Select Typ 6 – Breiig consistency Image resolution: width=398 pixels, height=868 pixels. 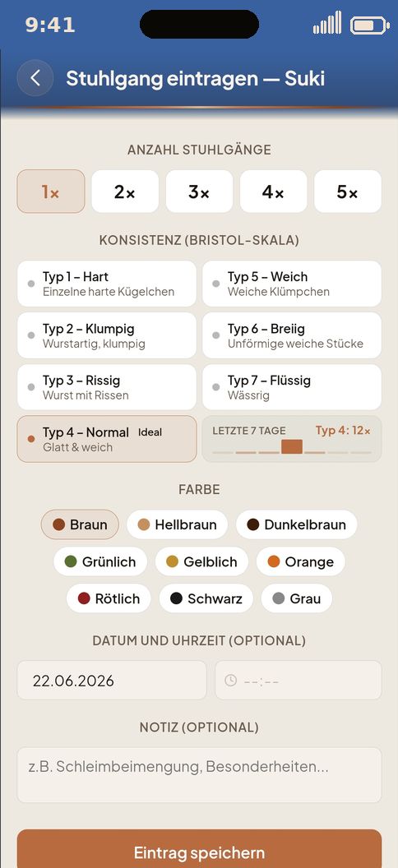click(x=292, y=335)
